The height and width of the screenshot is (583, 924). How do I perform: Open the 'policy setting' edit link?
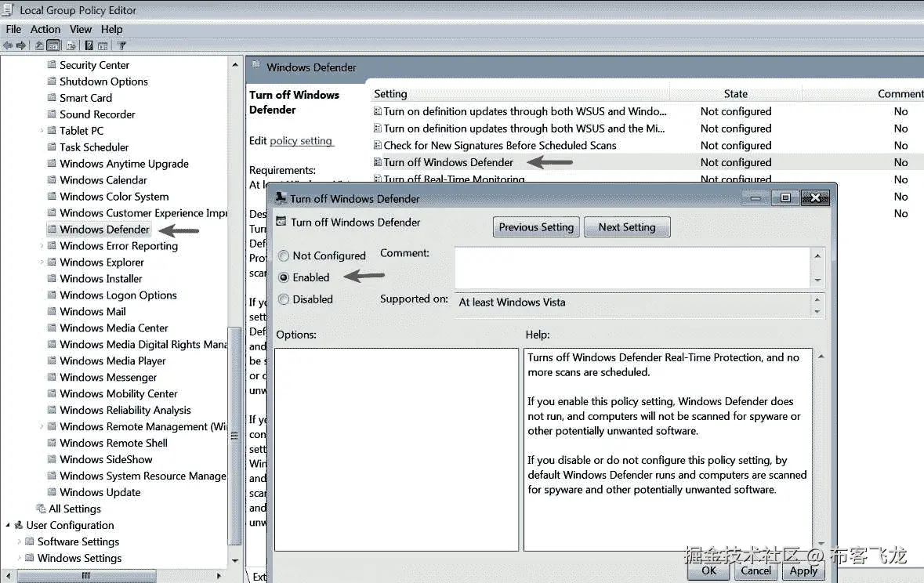pos(301,140)
